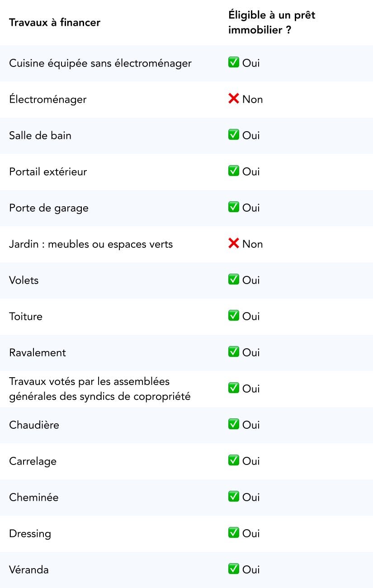Select the 'Travaux votés par les assemblées' text
The image size is (373, 588).
89,381
